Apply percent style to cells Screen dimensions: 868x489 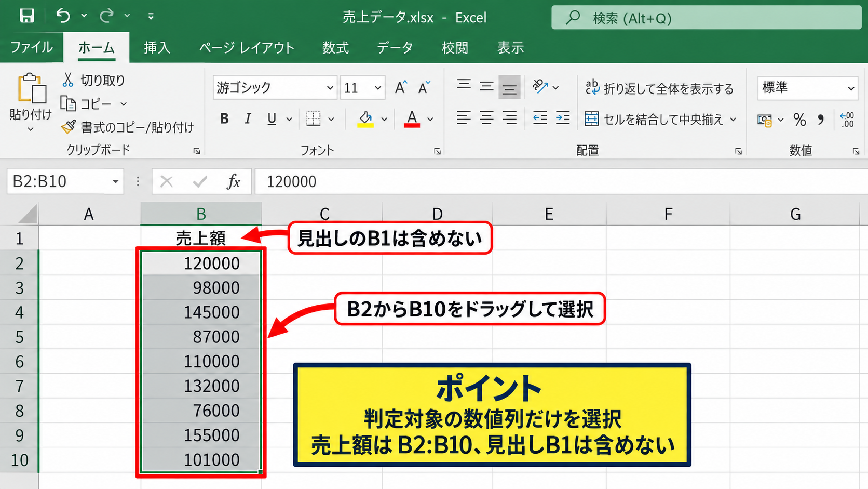pyautogui.click(x=799, y=120)
